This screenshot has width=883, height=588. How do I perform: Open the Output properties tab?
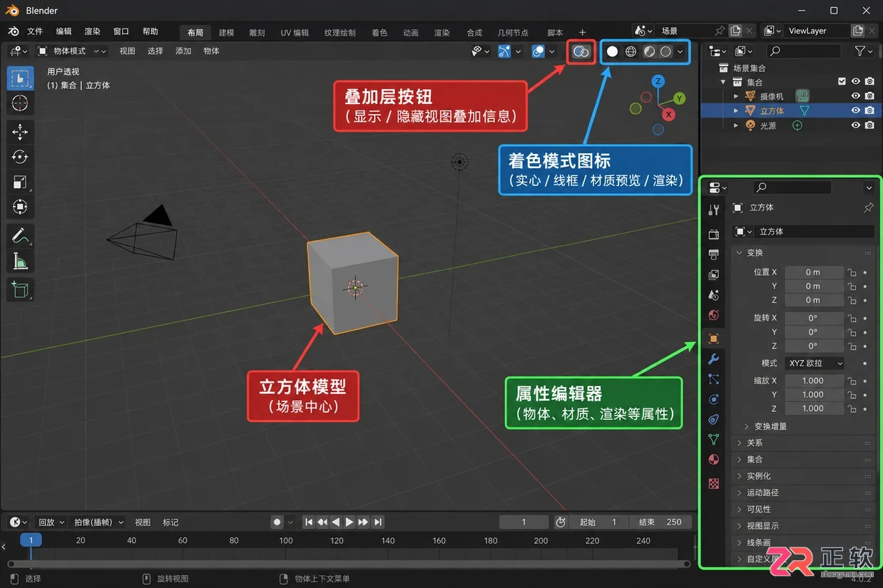pos(713,254)
